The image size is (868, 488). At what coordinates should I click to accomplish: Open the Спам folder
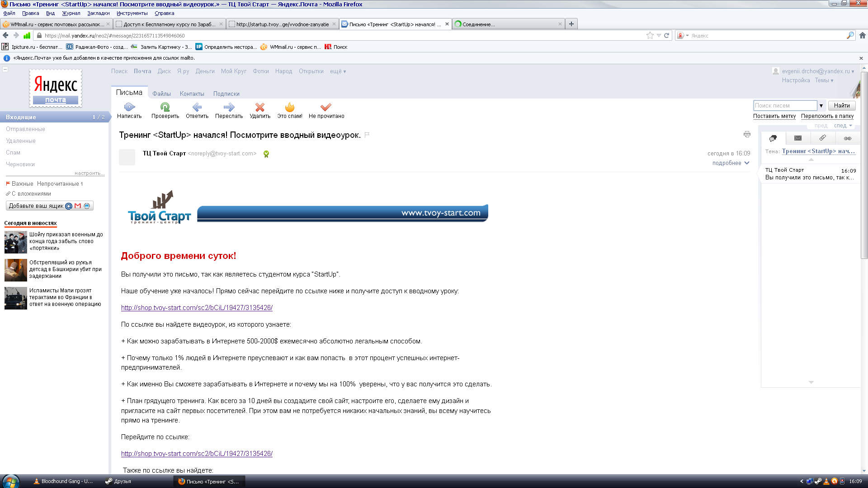pyautogui.click(x=13, y=153)
